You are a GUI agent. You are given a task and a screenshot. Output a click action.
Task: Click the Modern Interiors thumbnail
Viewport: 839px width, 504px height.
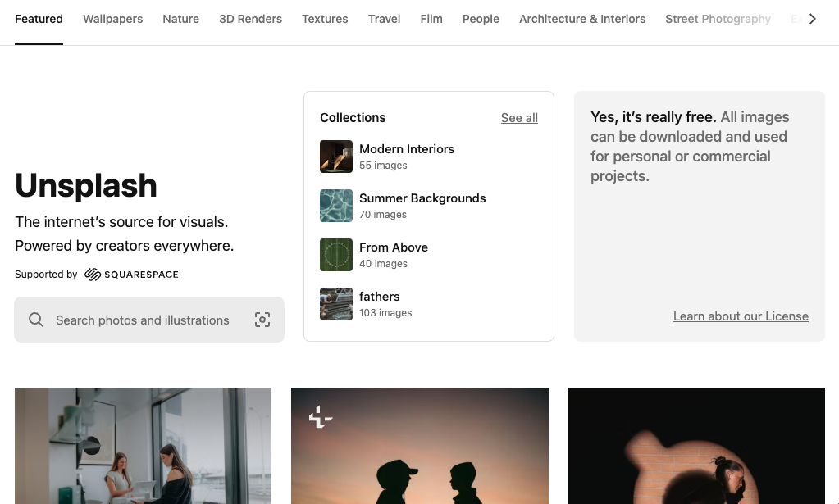(x=336, y=157)
